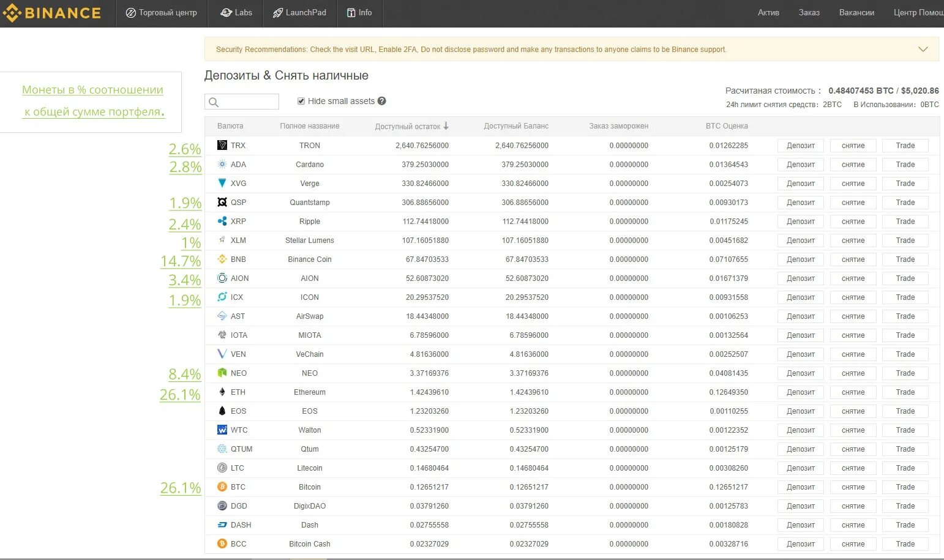The height and width of the screenshot is (560, 944).
Task: Click the Trade button for NEO
Action: [905, 373]
